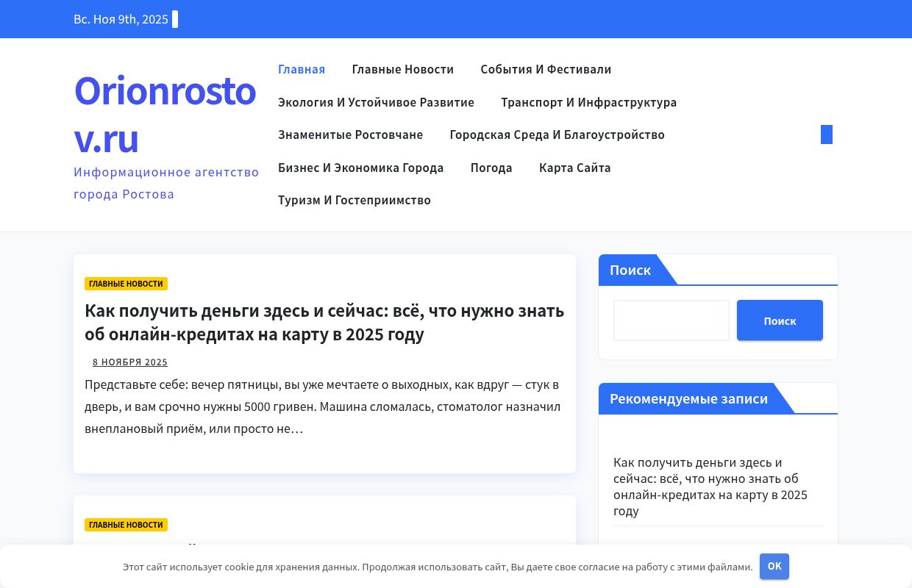Go to Туризм И Гостеприимство section
Viewport: 912px width, 588px height.
click(354, 200)
